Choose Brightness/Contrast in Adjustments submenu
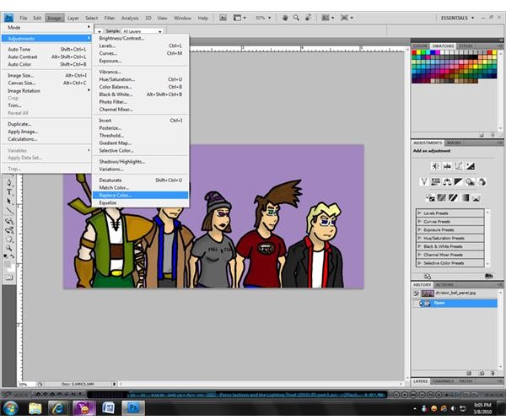 [x=140, y=38]
